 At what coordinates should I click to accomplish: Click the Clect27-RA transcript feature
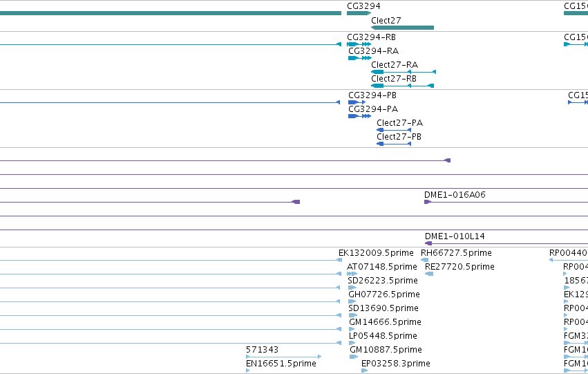403,72
